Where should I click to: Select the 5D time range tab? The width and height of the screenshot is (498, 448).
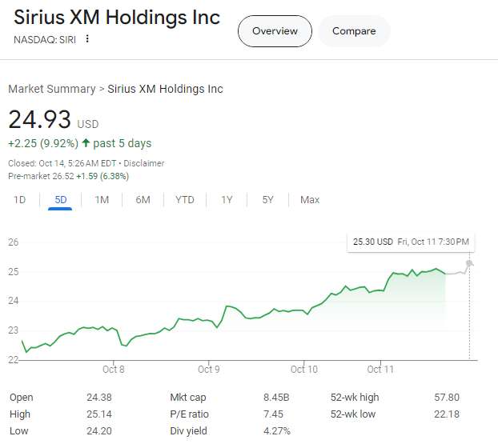(61, 199)
